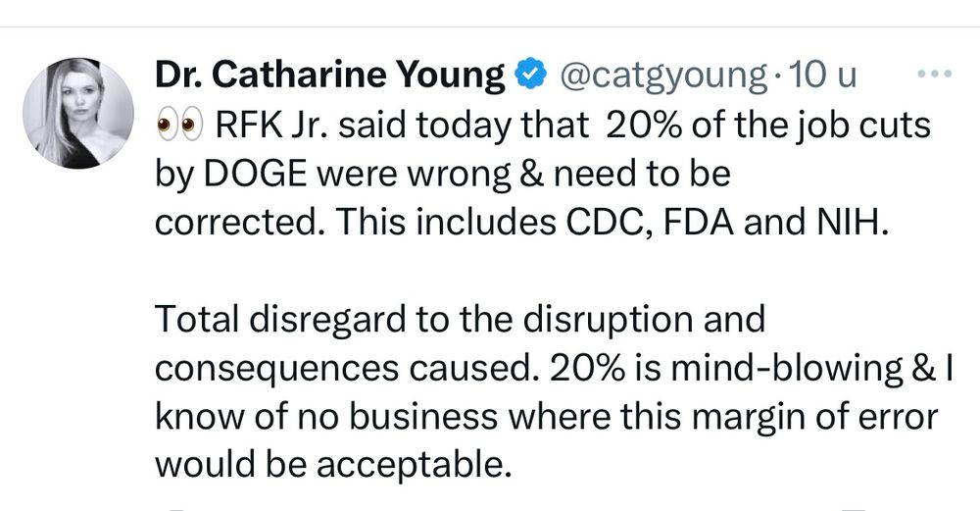
Task: Click 'would be acceptable.' closing line
Action: click(334, 462)
